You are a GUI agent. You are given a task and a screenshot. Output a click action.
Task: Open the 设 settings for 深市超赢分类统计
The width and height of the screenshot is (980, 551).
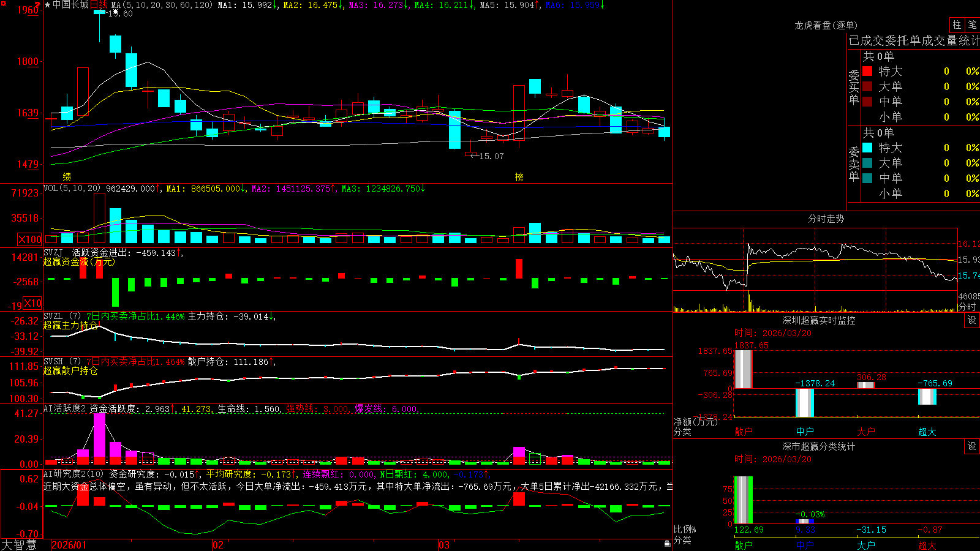[x=972, y=446]
